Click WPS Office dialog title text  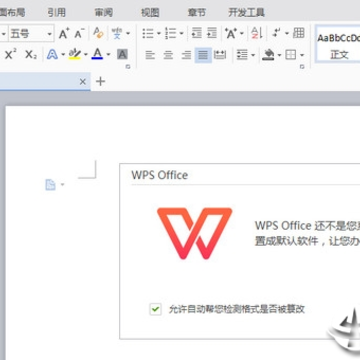point(160,175)
